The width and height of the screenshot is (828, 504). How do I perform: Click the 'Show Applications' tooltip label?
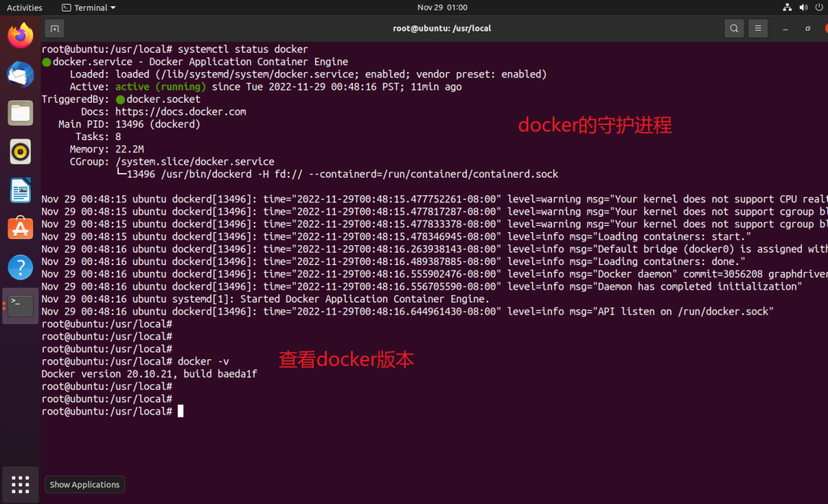84,485
